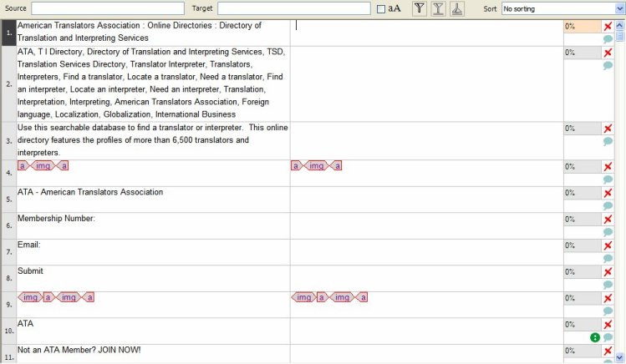Select row number 5 header
Viewport: 626px width, 364px height.
tap(9, 199)
